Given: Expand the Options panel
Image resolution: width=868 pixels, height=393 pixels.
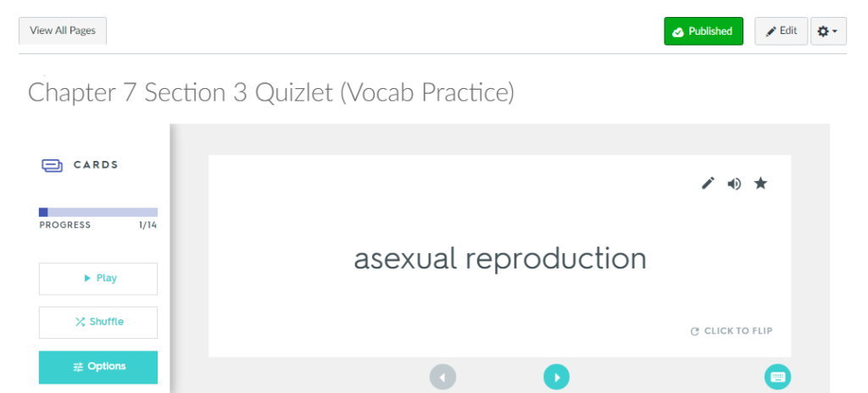Looking at the screenshot, I should 98,367.
